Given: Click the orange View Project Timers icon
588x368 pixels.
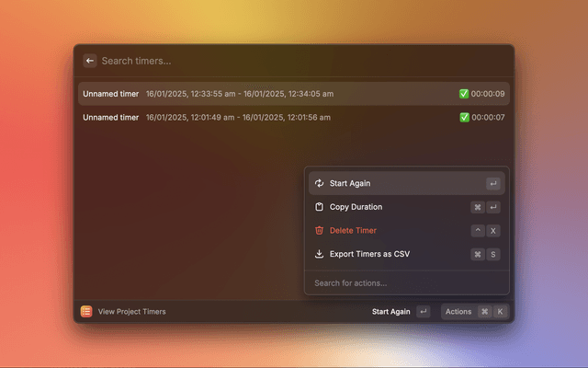Looking at the screenshot, I should point(85,312).
